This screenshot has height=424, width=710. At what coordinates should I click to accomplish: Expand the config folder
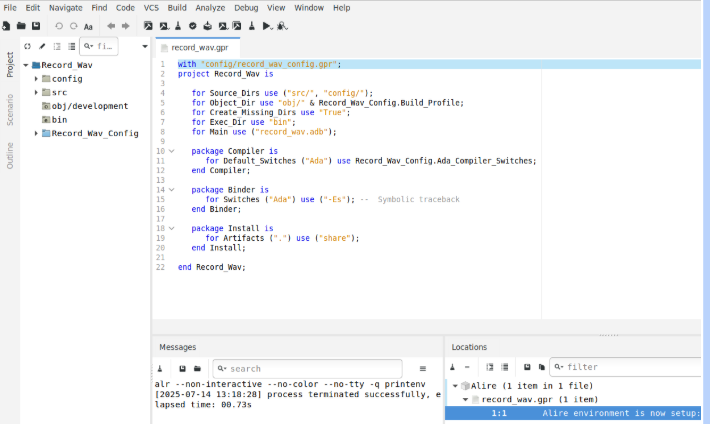(x=36, y=79)
